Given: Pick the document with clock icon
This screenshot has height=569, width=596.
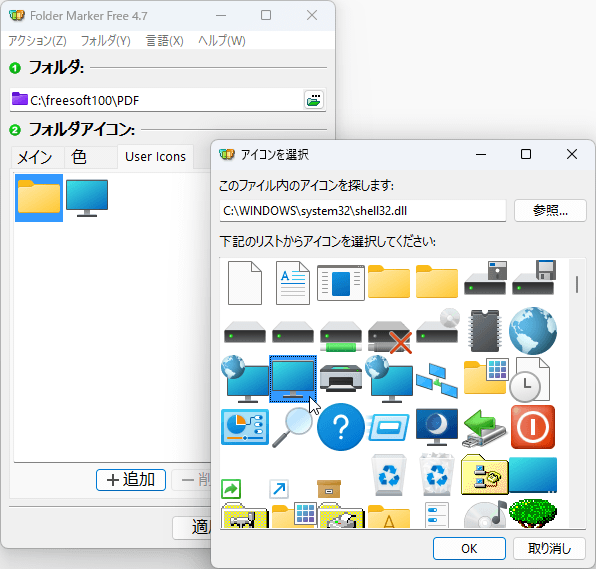Looking at the screenshot, I should [529, 379].
